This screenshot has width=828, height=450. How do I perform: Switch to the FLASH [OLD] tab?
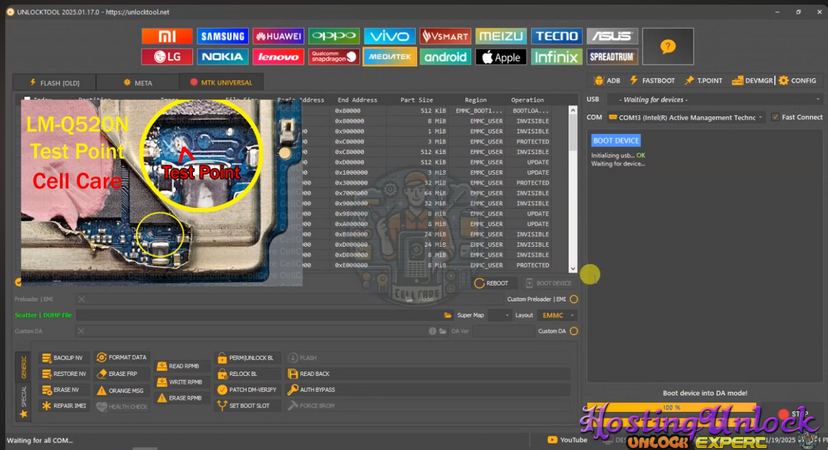tap(59, 82)
